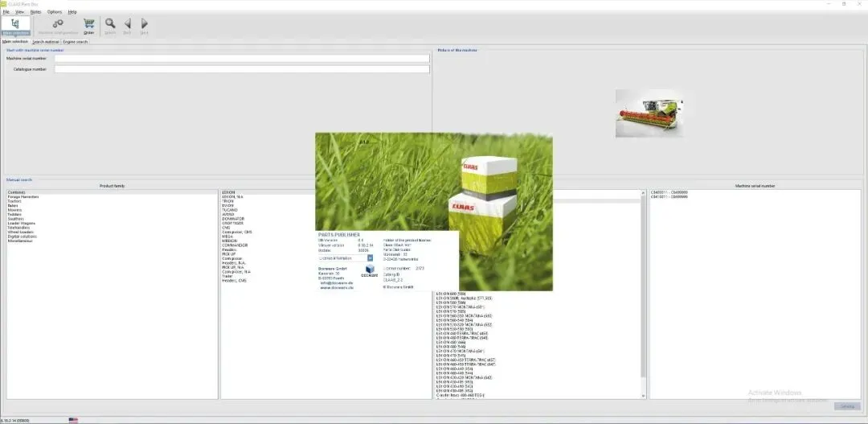Select Loader Wagons product family
Screen dimensions: 868x424
(113, 224)
